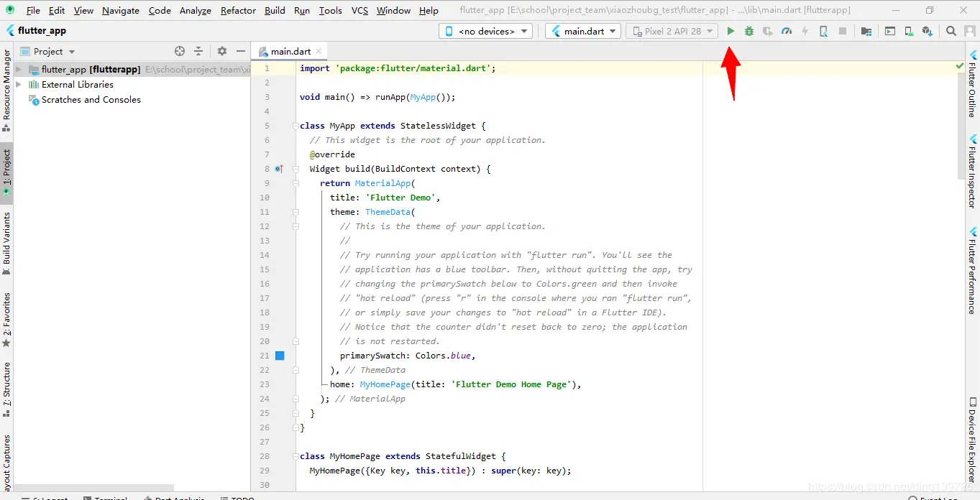
Task: Click StatefulWidget on line 28
Action: click(x=461, y=456)
